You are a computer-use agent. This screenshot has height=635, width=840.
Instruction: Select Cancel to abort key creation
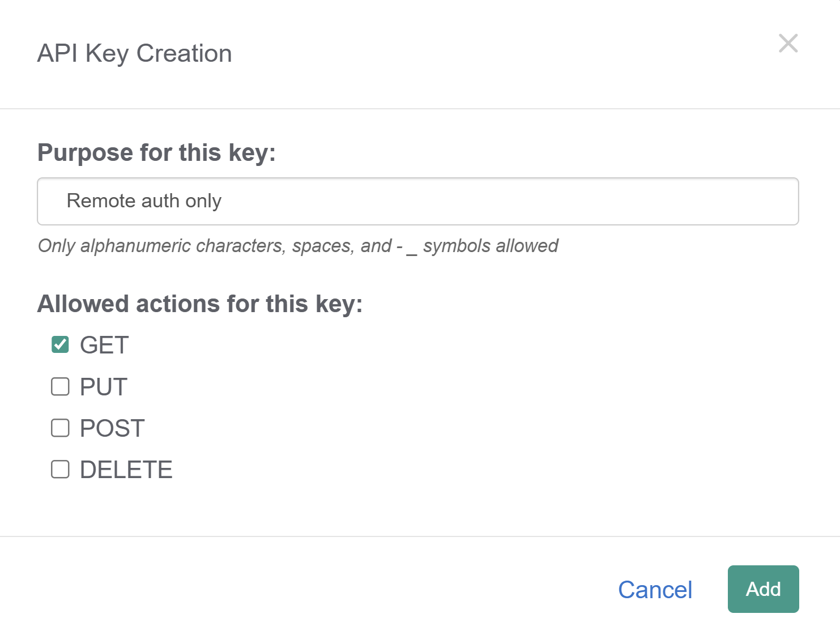(655, 590)
